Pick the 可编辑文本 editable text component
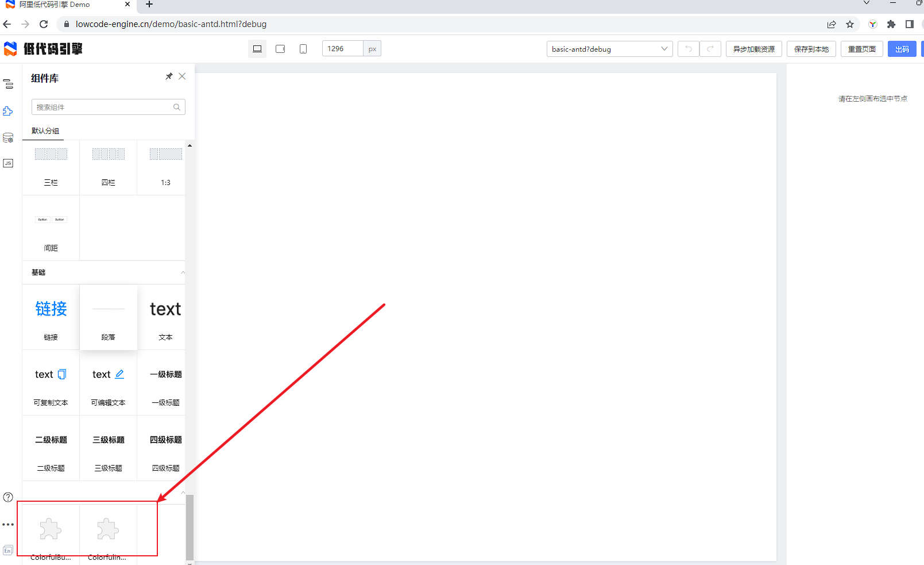This screenshot has height=565, width=924. [109, 383]
